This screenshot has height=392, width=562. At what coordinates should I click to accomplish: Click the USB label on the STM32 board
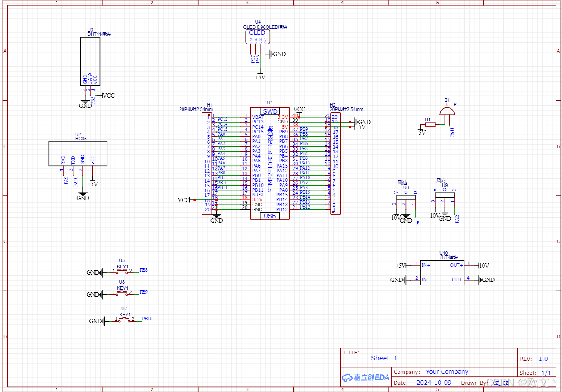tap(270, 215)
